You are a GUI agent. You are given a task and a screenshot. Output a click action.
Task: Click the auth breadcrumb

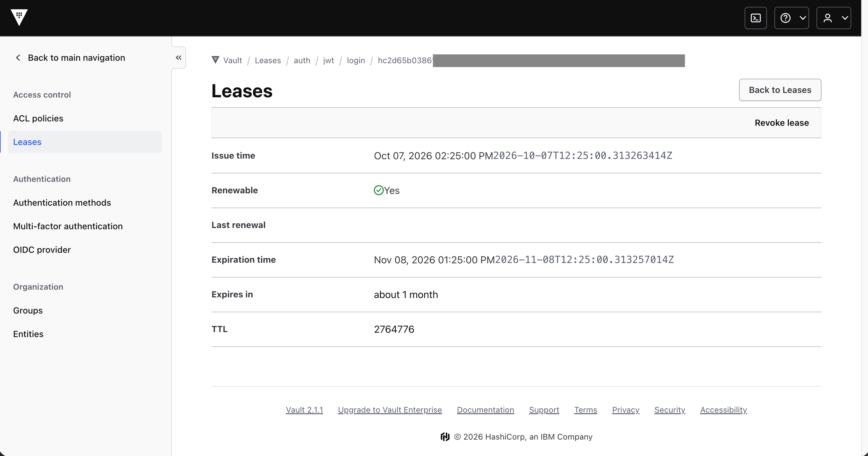click(x=302, y=60)
